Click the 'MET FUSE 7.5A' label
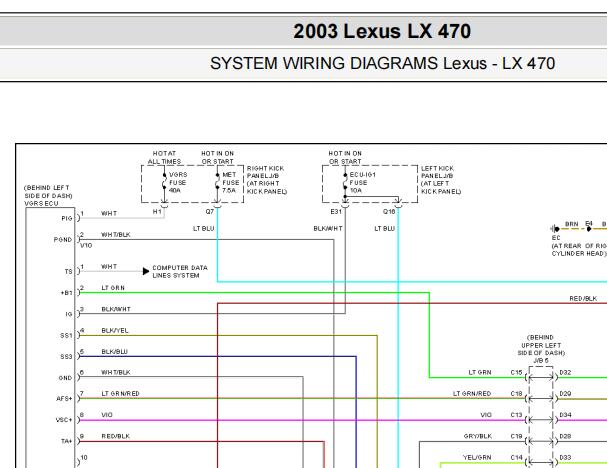Viewport: 607px width, 468px height. click(230, 182)
